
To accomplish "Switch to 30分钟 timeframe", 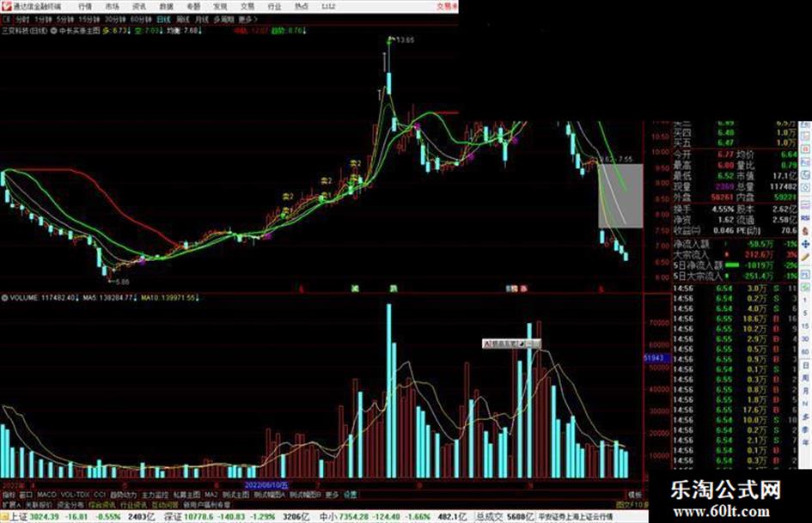I will 115,19.
